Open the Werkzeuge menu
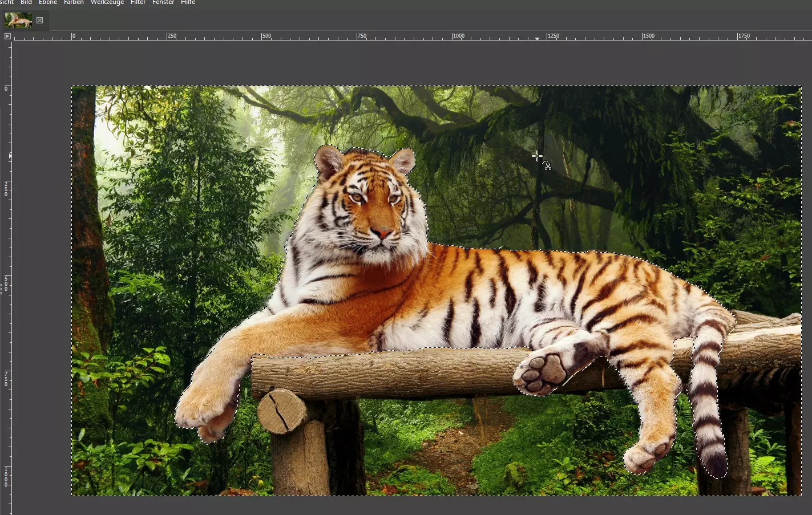 pyautogui.click(x=107, y=3)
